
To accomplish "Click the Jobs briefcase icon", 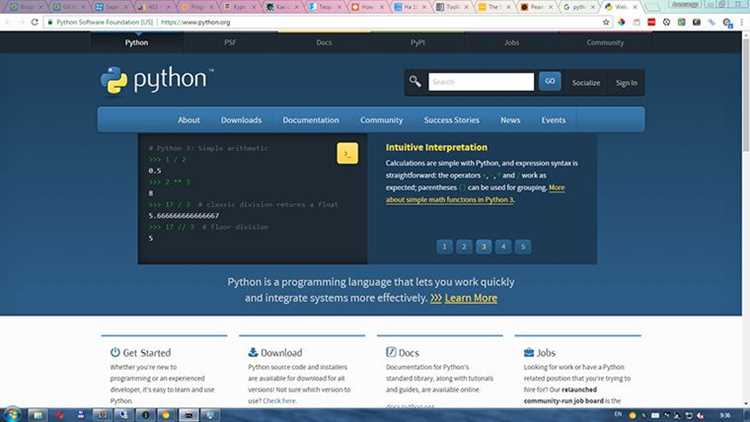I will [529, 352].
